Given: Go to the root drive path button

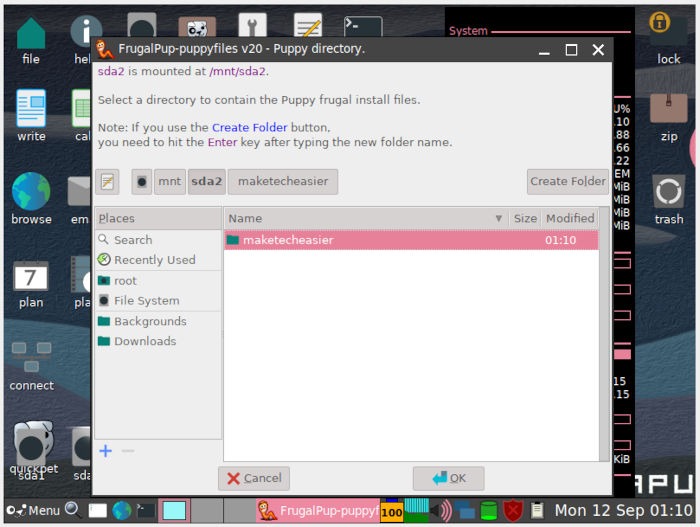Looking at the screenshot, I should (142, 182).
